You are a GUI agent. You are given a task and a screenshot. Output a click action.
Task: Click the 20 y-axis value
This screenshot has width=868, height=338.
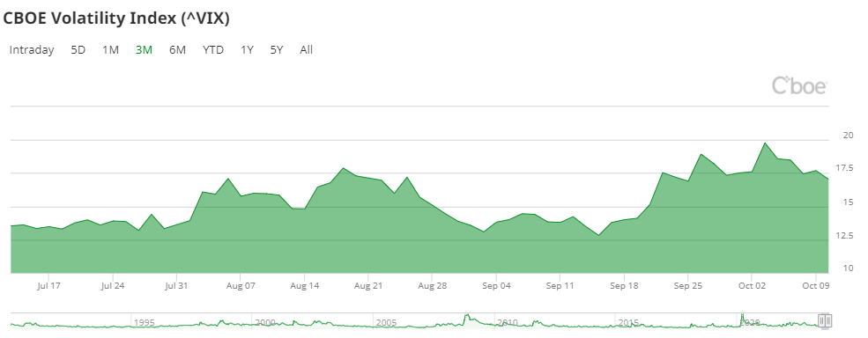(848, 136)
